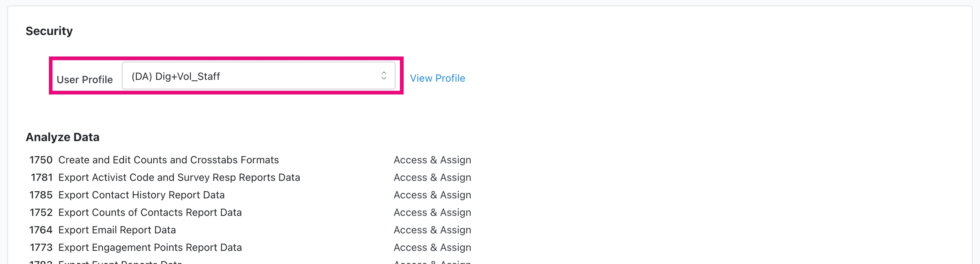Open the View Profile link
Screen dimensions: 980x264
point(437,78)
